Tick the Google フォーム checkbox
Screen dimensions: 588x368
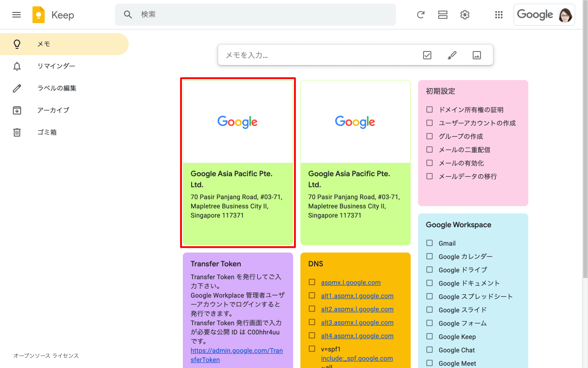(x=430, y=323)
